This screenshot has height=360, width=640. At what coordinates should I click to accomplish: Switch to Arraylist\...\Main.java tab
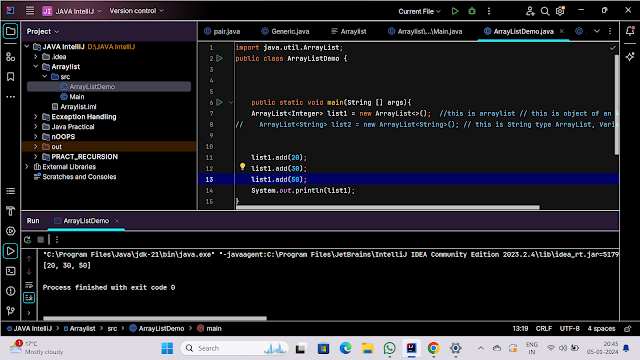[425, 31]
